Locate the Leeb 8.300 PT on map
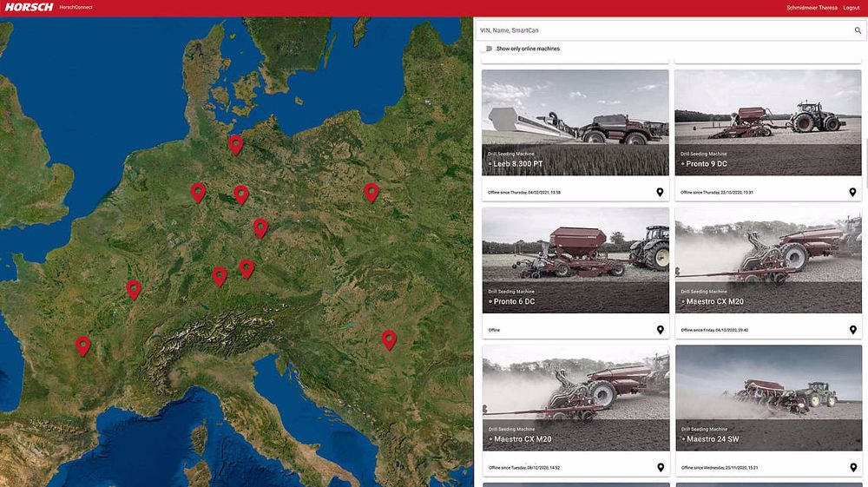 pos(660,192)
